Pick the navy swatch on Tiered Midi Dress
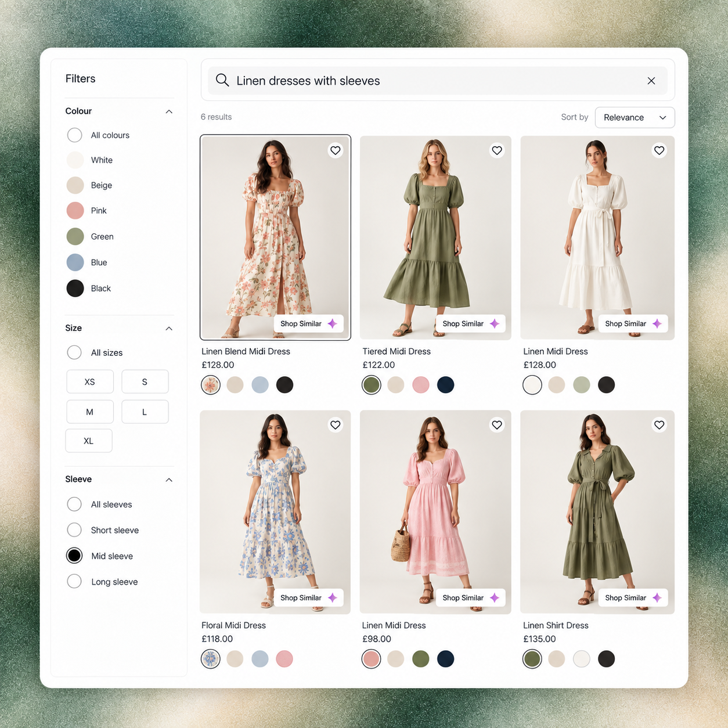Image resolution: width=728 pixels, height=728 pixels. click(x=446, y=384)
